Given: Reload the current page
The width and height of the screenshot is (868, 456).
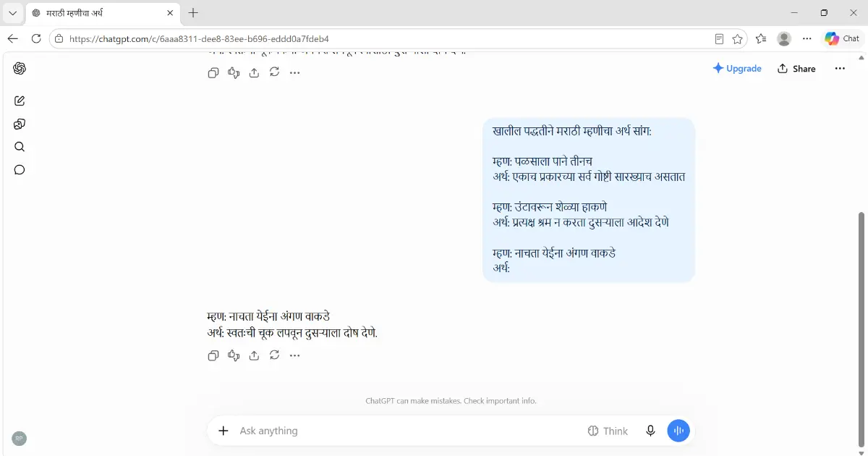Looking at the screenshot, I should 36,38.
